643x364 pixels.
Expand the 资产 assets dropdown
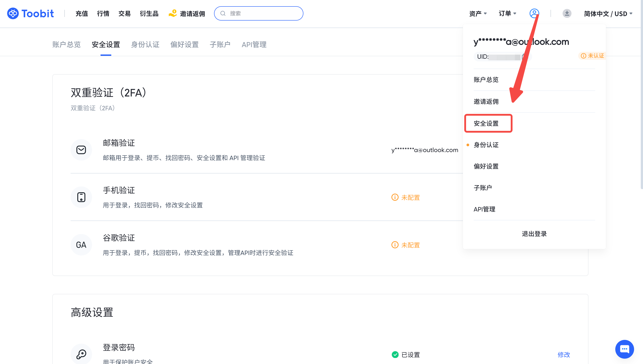[478, 13]
